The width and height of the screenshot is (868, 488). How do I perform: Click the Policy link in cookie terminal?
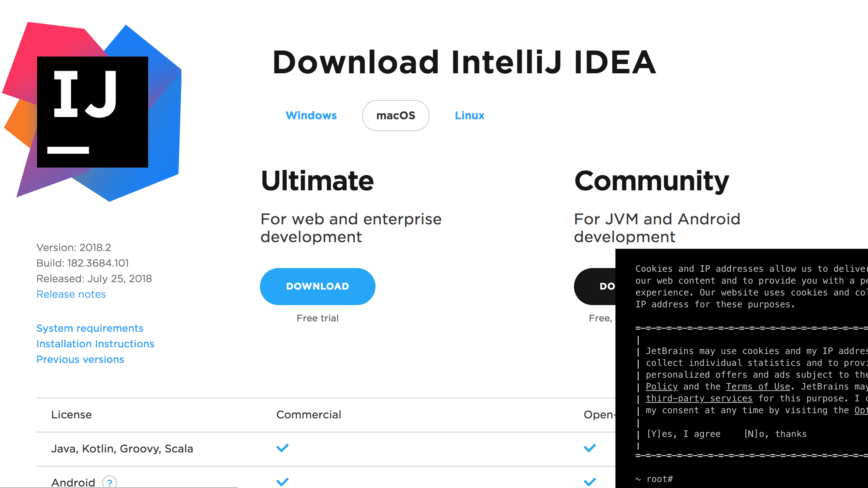tap(662, 387)
